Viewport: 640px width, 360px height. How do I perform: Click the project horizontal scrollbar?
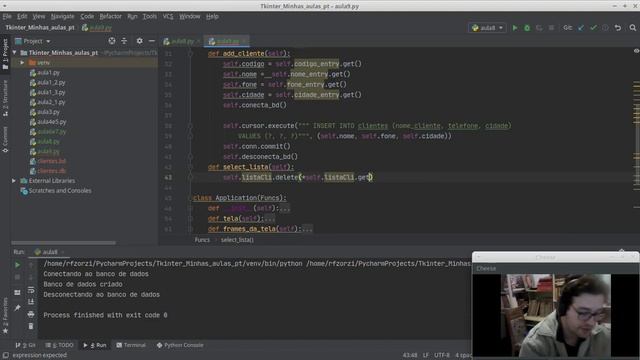(64, 243)
